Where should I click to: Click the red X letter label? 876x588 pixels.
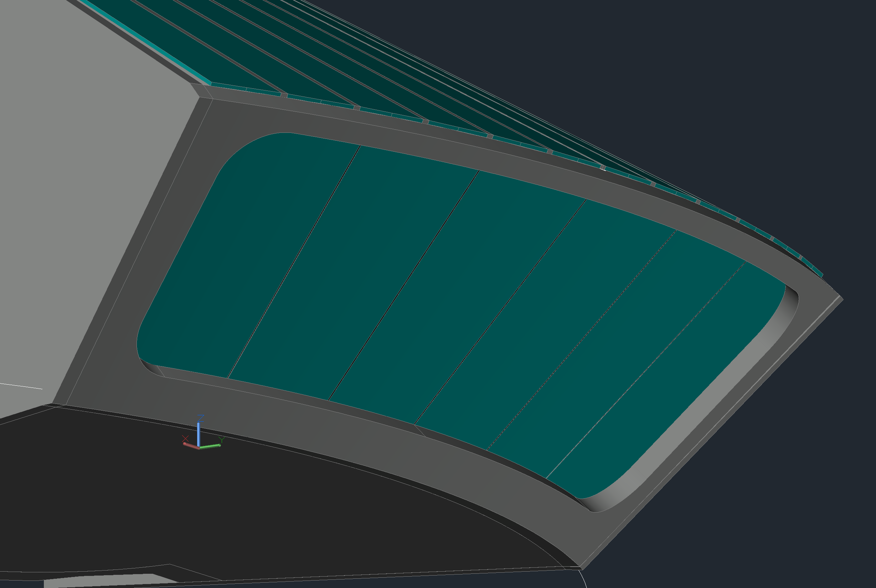[x=185, y=438]
